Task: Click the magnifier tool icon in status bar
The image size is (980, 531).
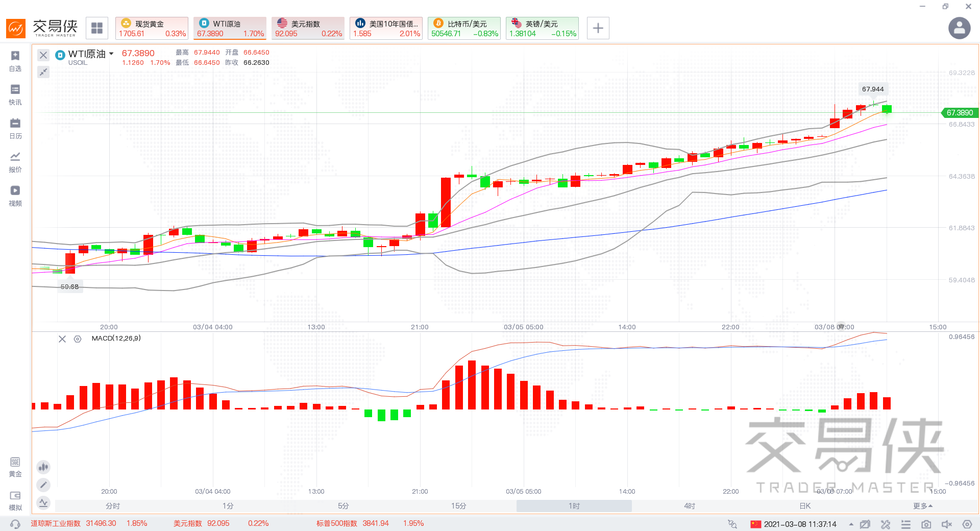Action: point(732,524)
